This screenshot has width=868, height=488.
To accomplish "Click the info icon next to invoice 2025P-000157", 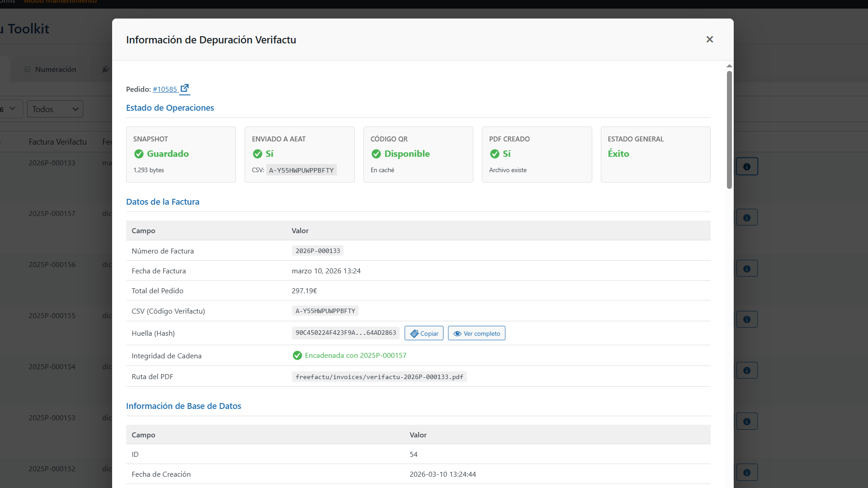I will tap(747, 217).
